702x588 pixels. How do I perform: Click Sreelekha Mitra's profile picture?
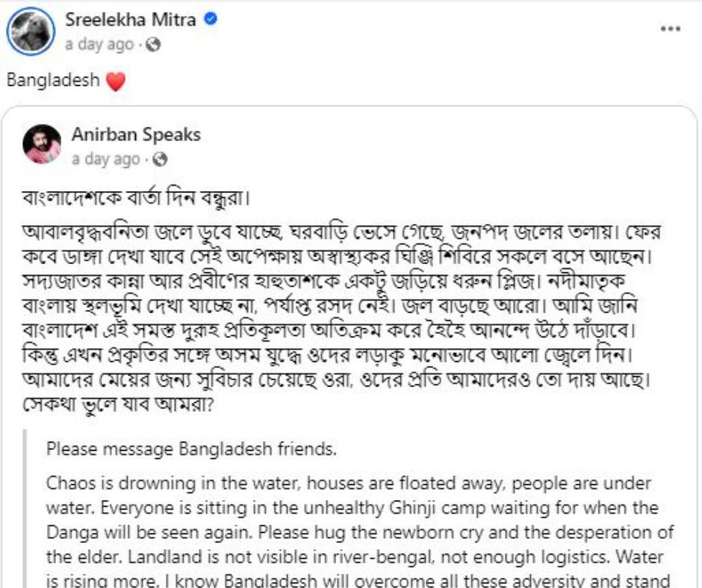point(32,31)
